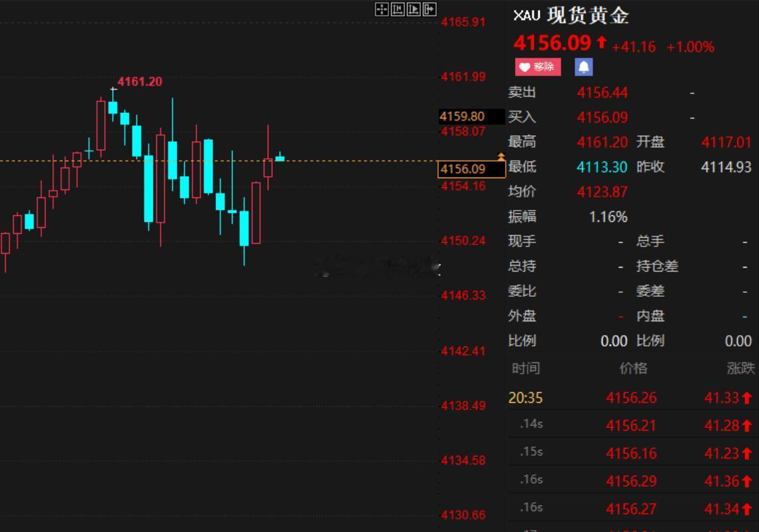759x532 pixels.
Task: Click the 最高 value 4161.20
Action: pos(602,142)
